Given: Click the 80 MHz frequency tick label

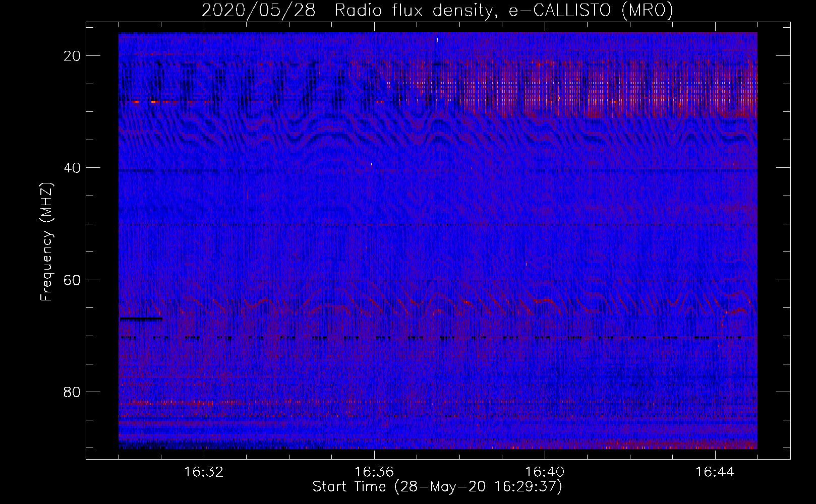Looking at the screenshot, I should tap(72, 392).
